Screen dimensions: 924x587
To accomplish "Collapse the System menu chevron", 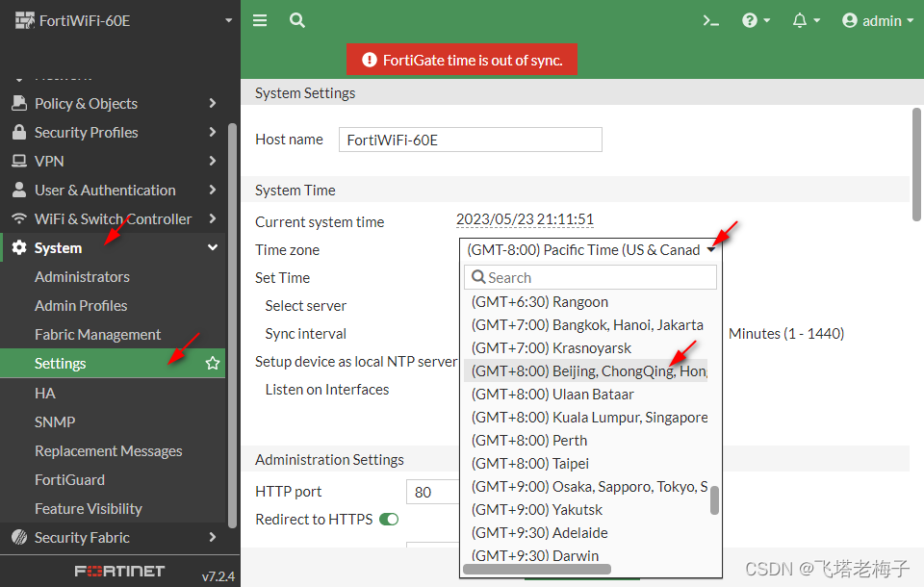I will [x=213, y=247].
